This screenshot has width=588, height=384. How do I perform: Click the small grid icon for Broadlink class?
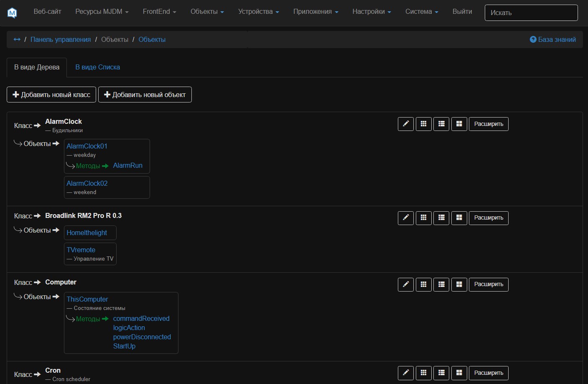click(423, 218)
